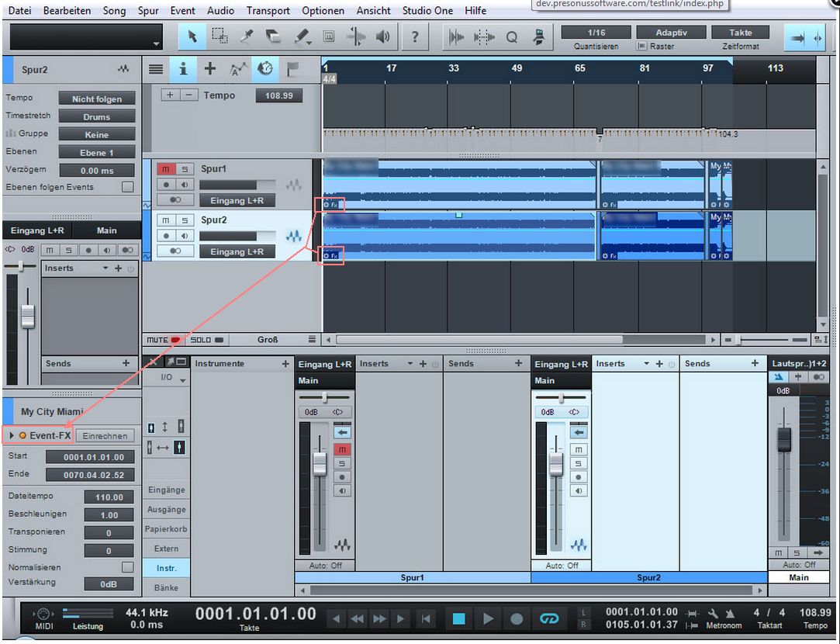The width and height of the screenshot is (840, 644).
Task: Click the Return to Zero transport button
Action: [x=426, y=619]
